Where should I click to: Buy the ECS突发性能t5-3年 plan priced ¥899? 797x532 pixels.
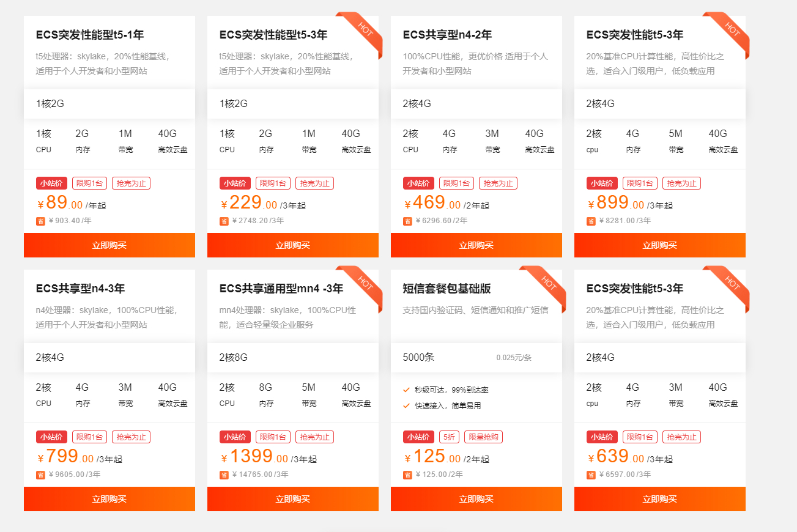coord(660,245)
